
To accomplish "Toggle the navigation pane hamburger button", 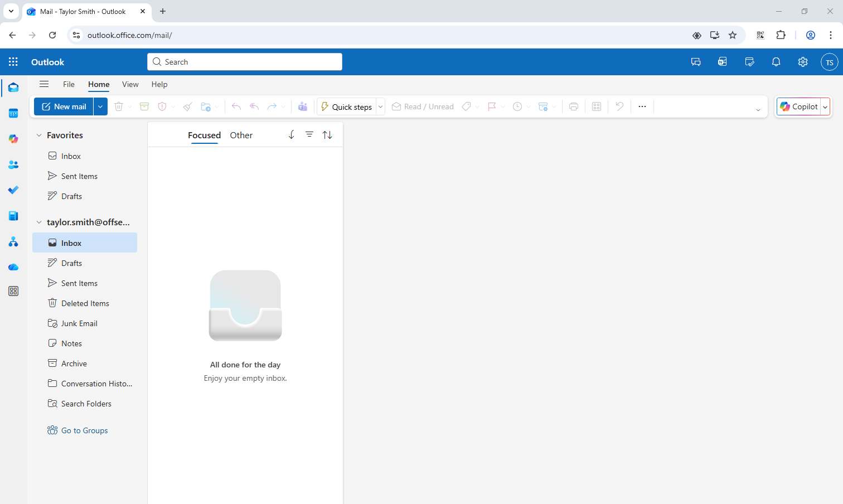I will [44, 84].
